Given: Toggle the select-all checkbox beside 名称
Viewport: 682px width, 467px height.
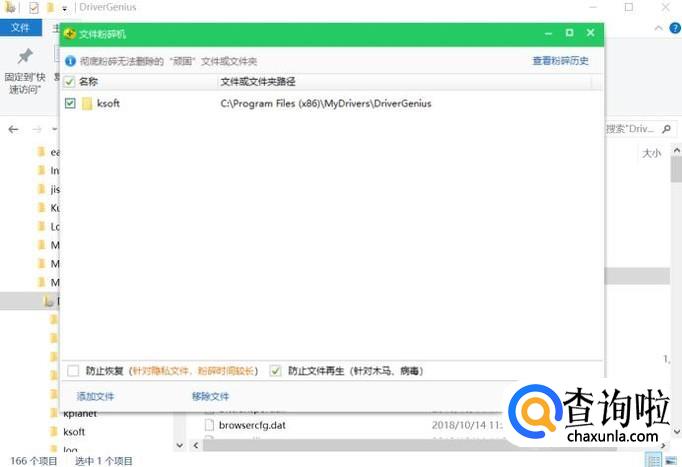Looking at the screenshot, I should [70, 81].
